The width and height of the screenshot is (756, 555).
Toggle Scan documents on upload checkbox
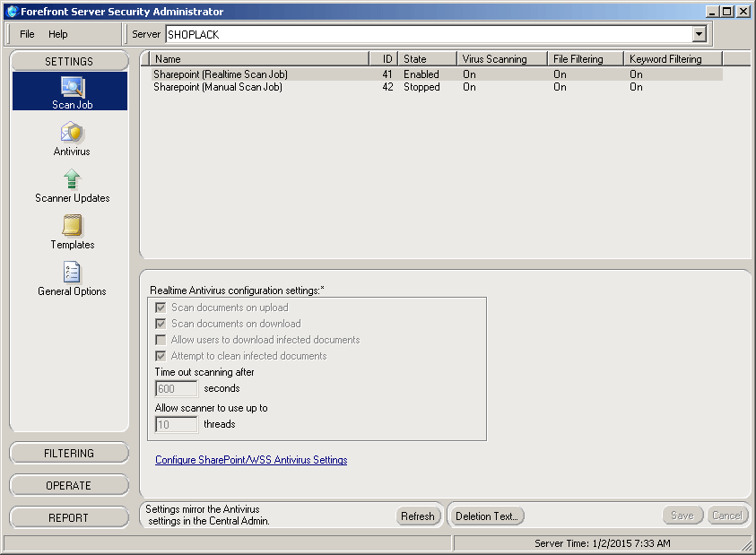[x=161, y=308]
